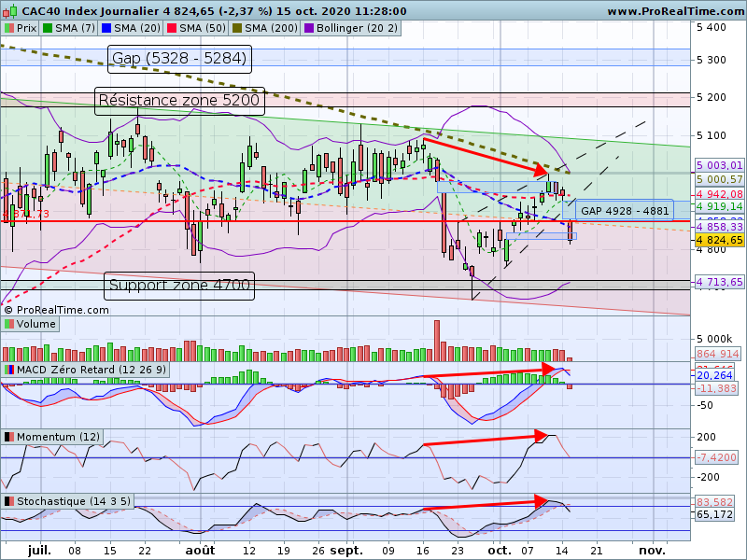Select the Bollinger (20 2) legend label
Screen dimensions: 747x560
pos(357,28)
